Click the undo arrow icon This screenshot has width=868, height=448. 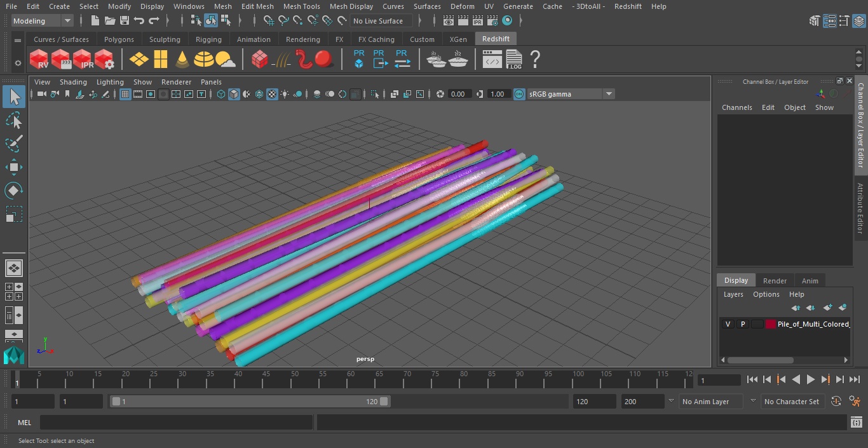tap(139, 21)
